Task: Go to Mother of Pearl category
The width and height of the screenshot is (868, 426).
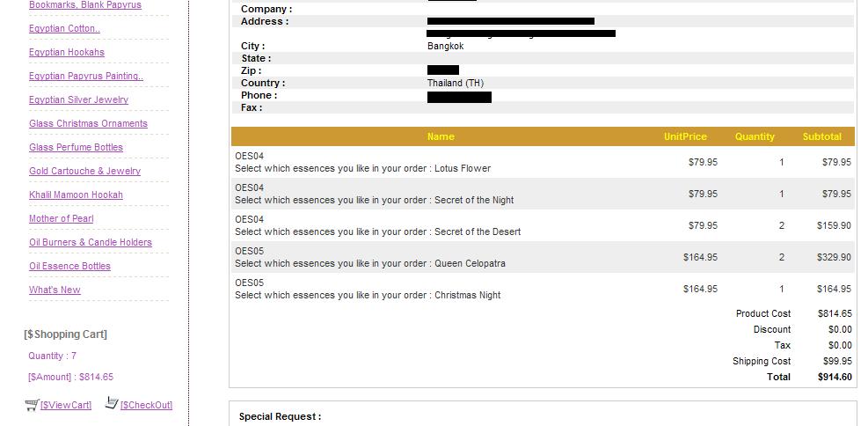Action: coord(61,219)
